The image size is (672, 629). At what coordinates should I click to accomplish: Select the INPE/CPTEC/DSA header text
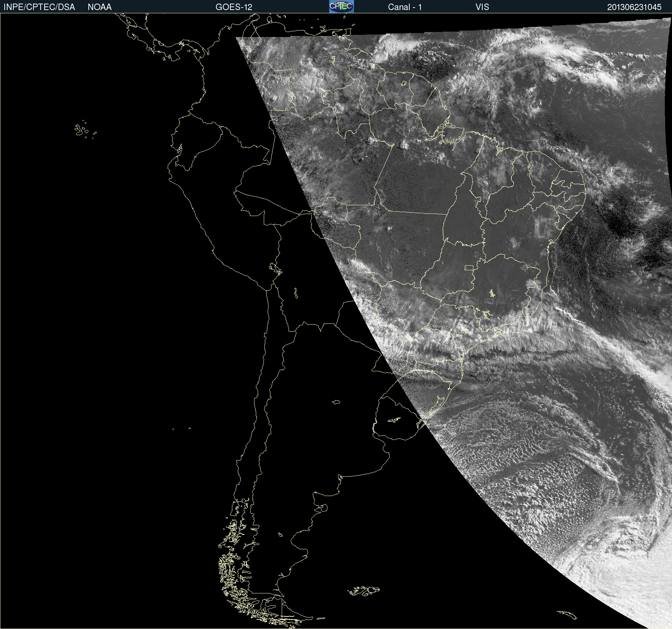click(39, 7)
